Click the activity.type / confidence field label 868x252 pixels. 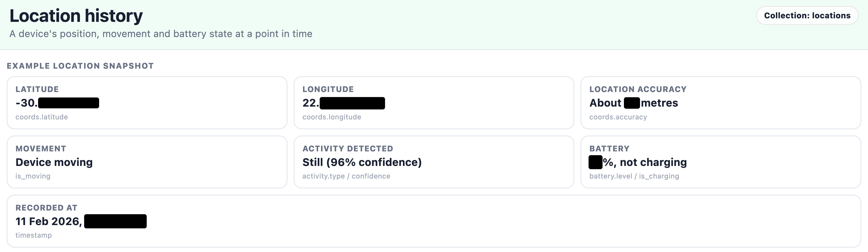[x=346, y=176]
